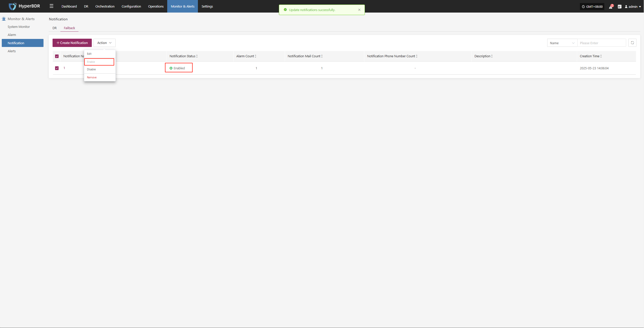
Task: Uncheck the row 1 notification checkbox
Action: (57, 68)
